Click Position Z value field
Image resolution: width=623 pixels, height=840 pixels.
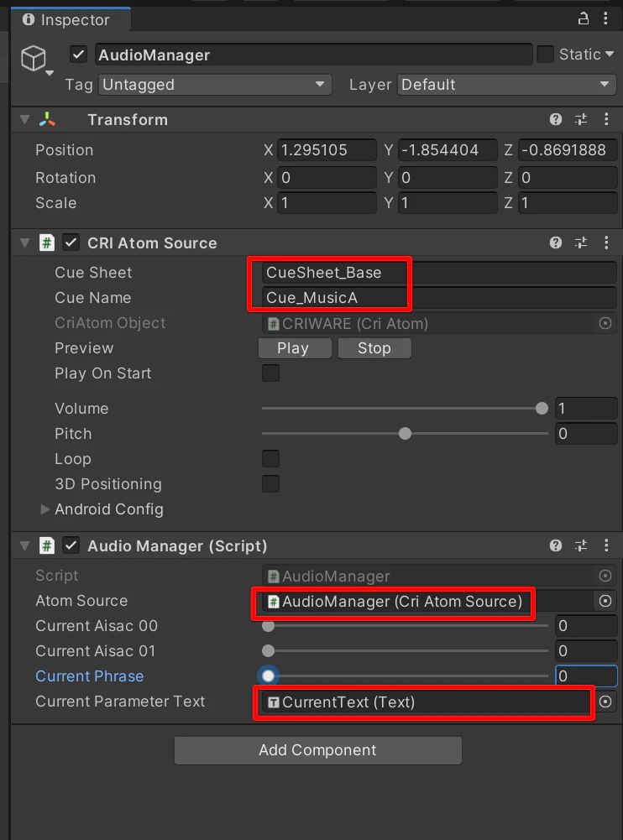click(568, 150)
